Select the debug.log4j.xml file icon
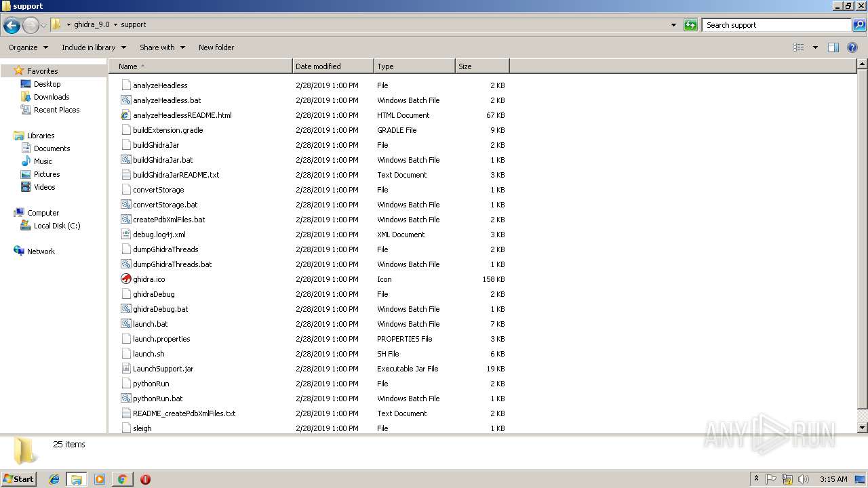This screenshot has height=488, width=868. click(x=125, y=235)
